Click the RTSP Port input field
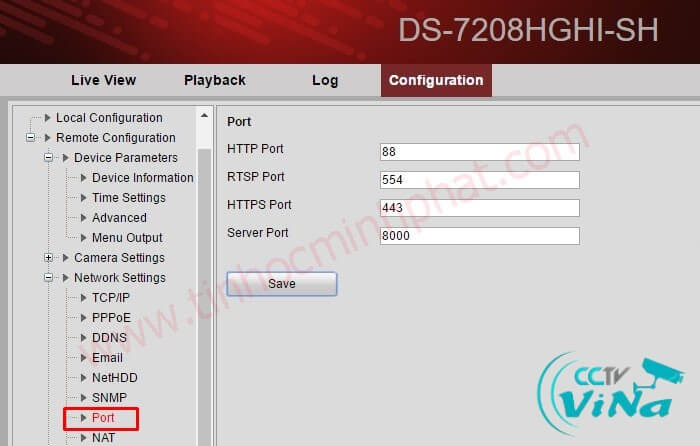 [x=479, y=180]
